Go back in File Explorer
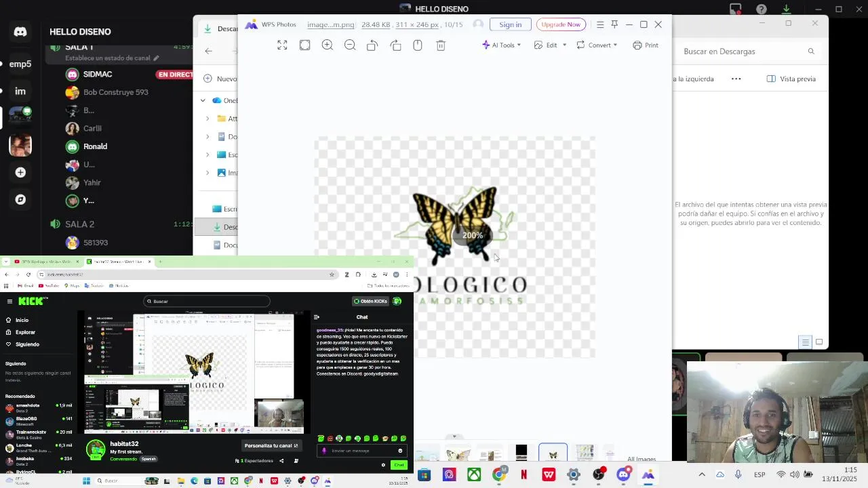The width and height of the screenshot is (868, 488). (209, 51)
